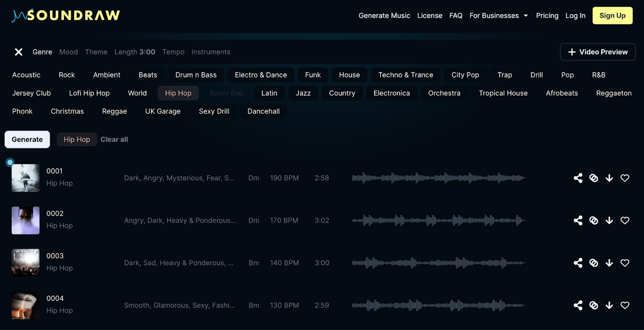The height and width of the screenshot is (330, 644).
Task: Click the Soundraw logo
Action: (66, 15)
